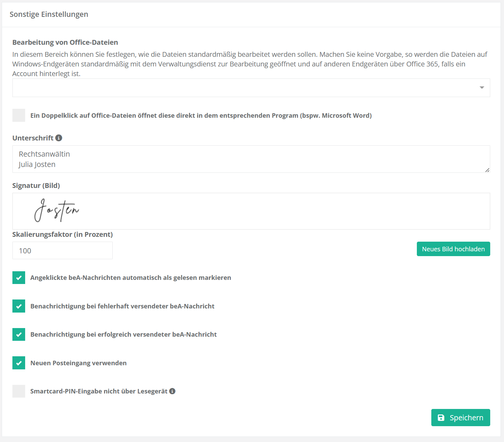Enable Smartcard-PIN-Eingabe nicht über Lesegerät checkbox

coord(19,391)
